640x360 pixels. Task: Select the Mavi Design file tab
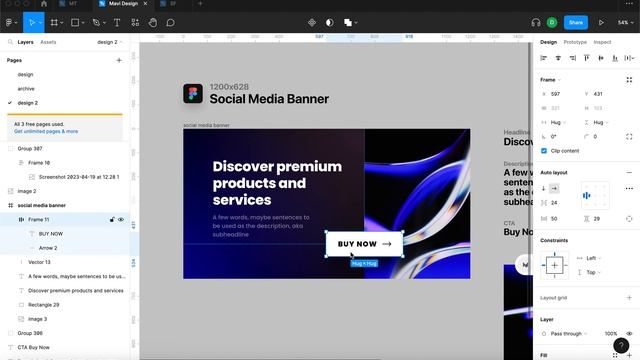pos(123,4)
